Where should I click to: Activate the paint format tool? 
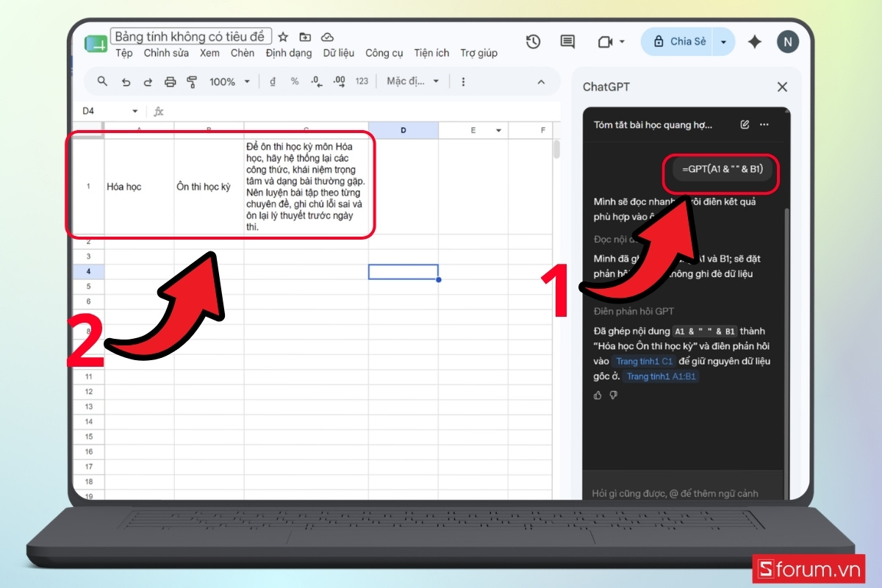[x=192, y=82]
